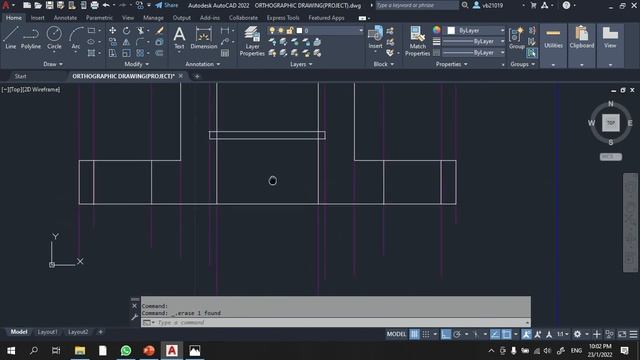Click the Help question mark icon
Screen dimensions: 640x360
tap(567, 5)
